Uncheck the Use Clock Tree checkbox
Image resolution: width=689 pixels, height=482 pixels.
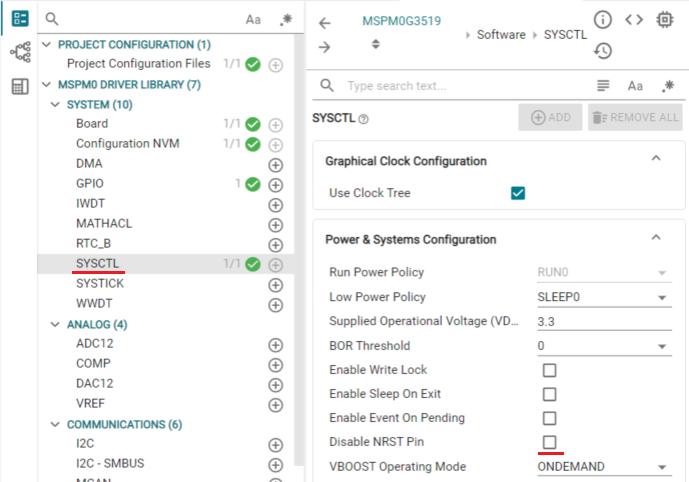[518, 193]
